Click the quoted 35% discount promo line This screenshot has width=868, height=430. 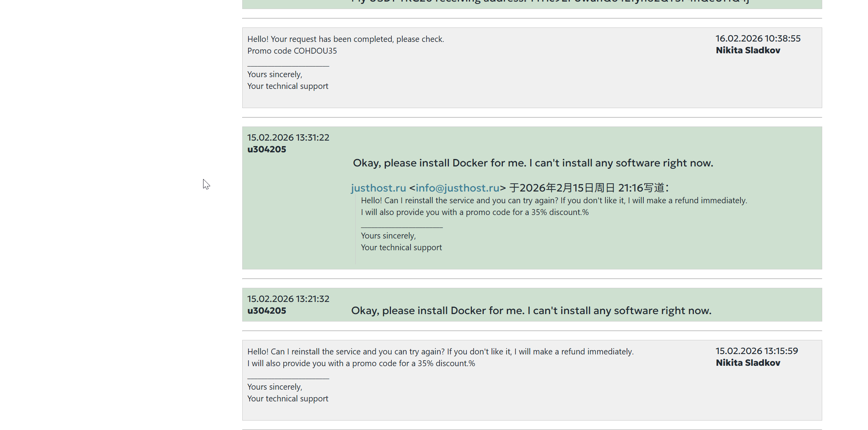(x=474, y=212)
